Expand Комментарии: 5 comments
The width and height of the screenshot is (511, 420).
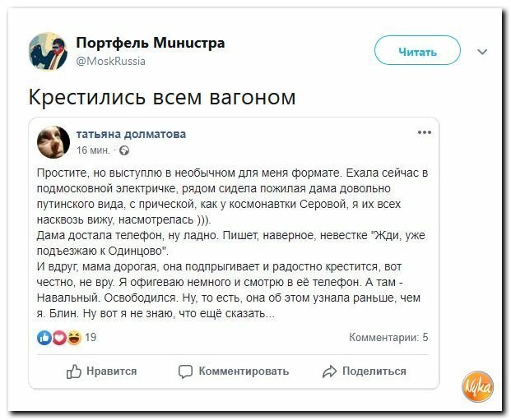coord(388,338)
